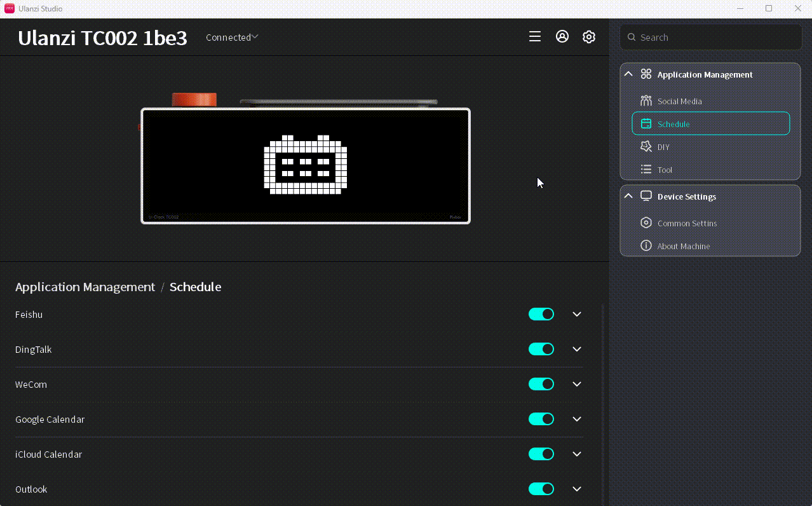Select Schedule in sidebar

(710, 124)
